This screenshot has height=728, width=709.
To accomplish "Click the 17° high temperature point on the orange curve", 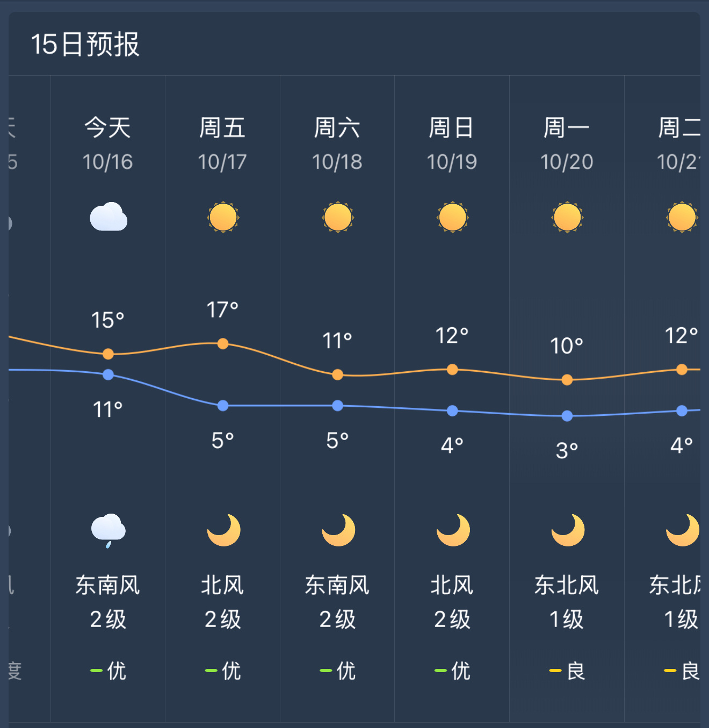I will pyautogui.click(x=223, y=343).
